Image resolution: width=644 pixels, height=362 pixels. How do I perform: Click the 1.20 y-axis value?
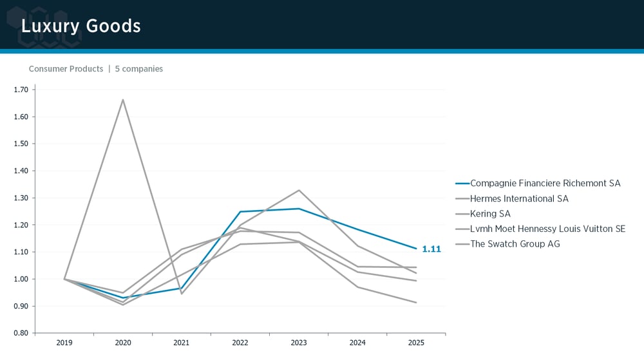pyautogui.click(x=21, y=225)
